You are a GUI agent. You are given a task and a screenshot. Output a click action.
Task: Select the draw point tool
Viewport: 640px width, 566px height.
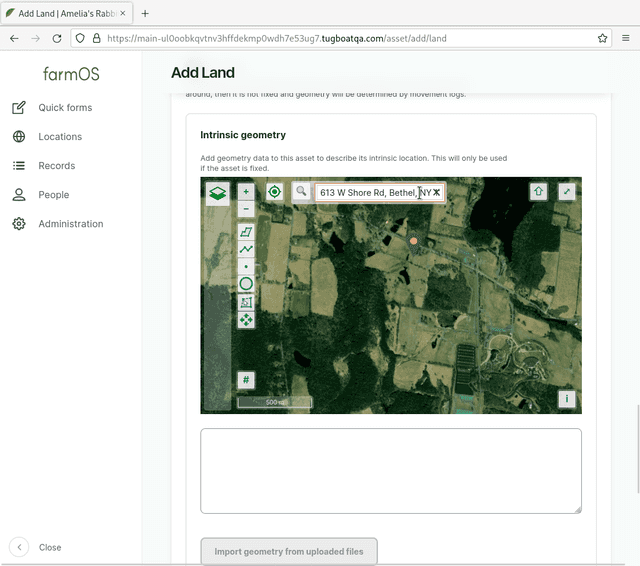pyautogui.click(x=246, y=267)
